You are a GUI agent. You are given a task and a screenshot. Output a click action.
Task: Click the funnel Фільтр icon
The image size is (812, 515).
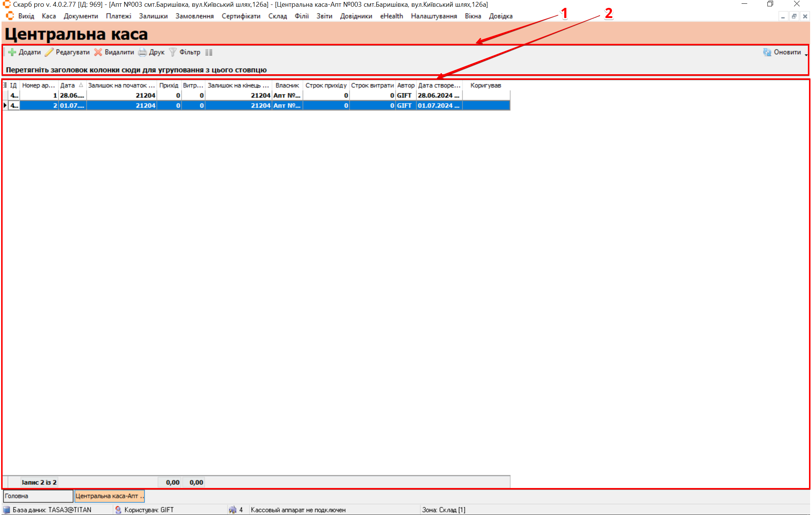point(173,52)
